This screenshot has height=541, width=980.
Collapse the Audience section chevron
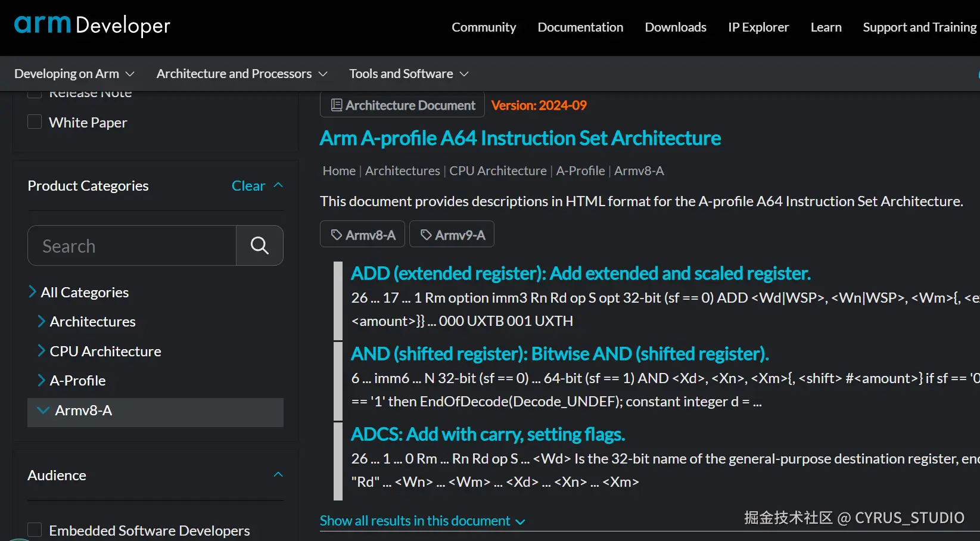[x=278, y=474]
